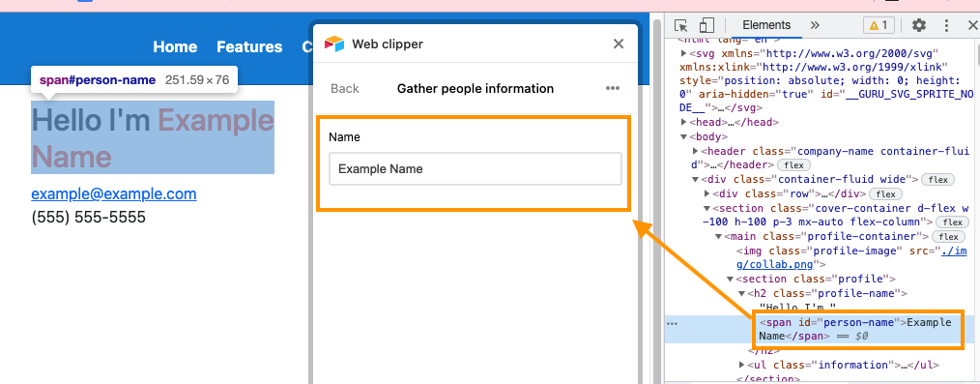Viewport: 980px width, 384px height.
Task: Collapse the h2 profile-name node
Action: (742, 293)
